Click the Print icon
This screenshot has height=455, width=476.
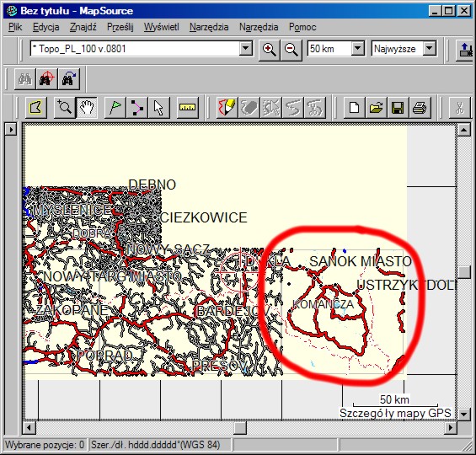click(420, 107)
